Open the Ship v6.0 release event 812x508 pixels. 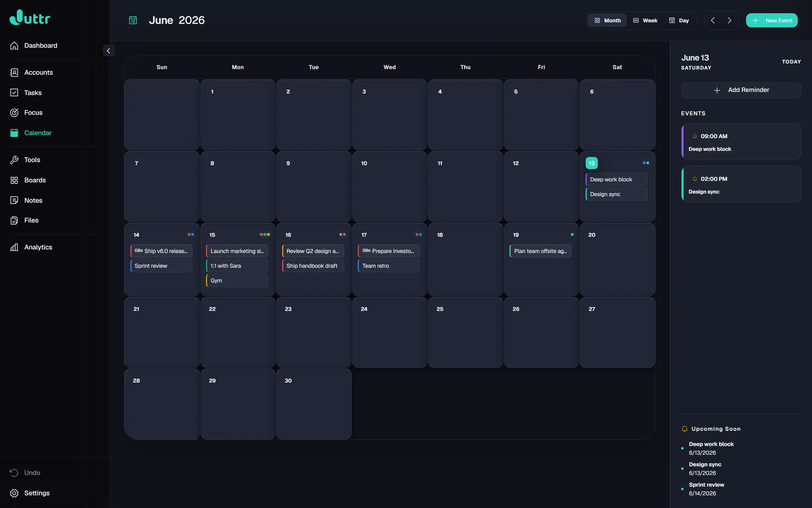coord(161,251)
